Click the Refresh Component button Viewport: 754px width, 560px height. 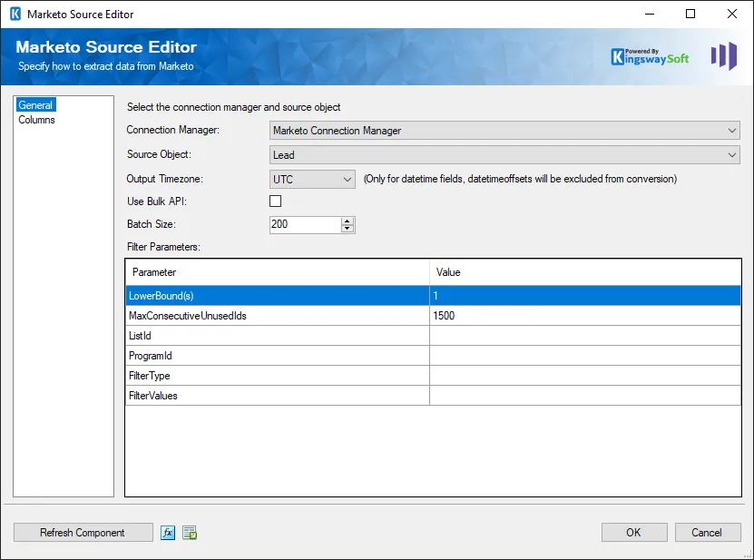pyautogui.click(x=83, y=533)
